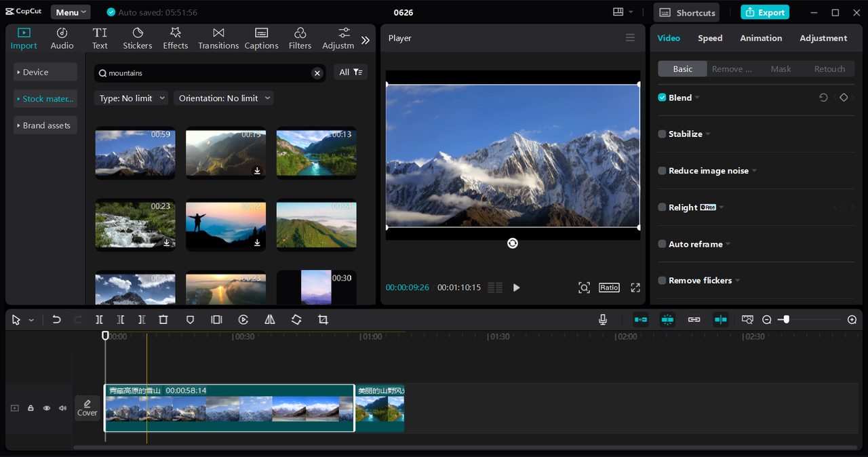
Task: Click the rotate handle below preview
Action: 513,243
